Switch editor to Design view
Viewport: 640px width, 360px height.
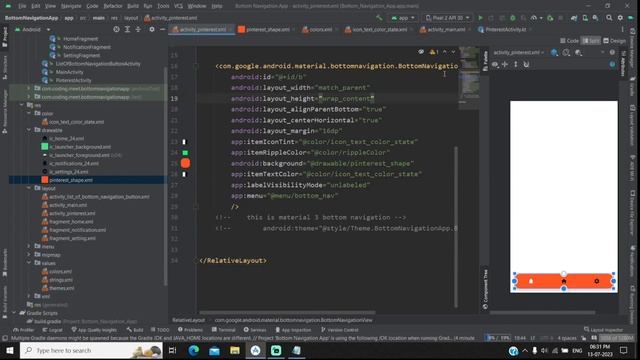(614, 40)
